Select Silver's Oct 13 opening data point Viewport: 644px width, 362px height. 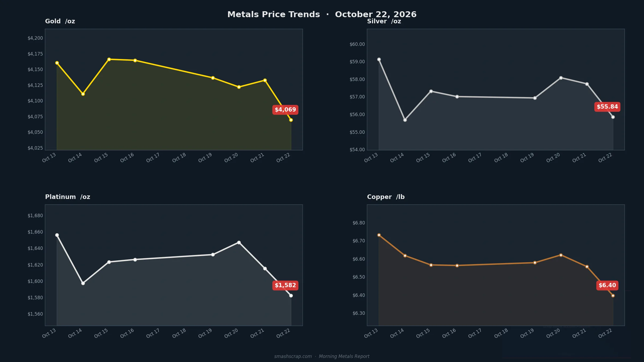click(x=379, y=59)
